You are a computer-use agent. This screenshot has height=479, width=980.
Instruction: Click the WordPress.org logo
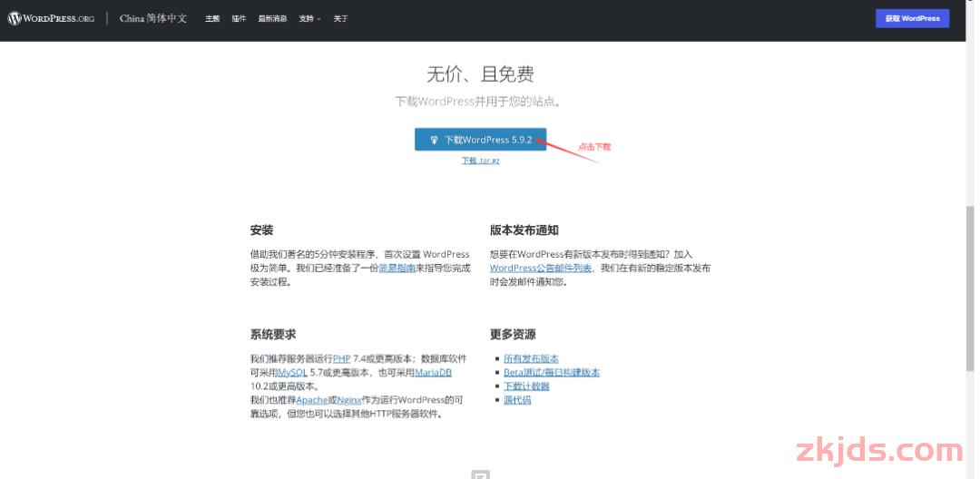point(51,18)
